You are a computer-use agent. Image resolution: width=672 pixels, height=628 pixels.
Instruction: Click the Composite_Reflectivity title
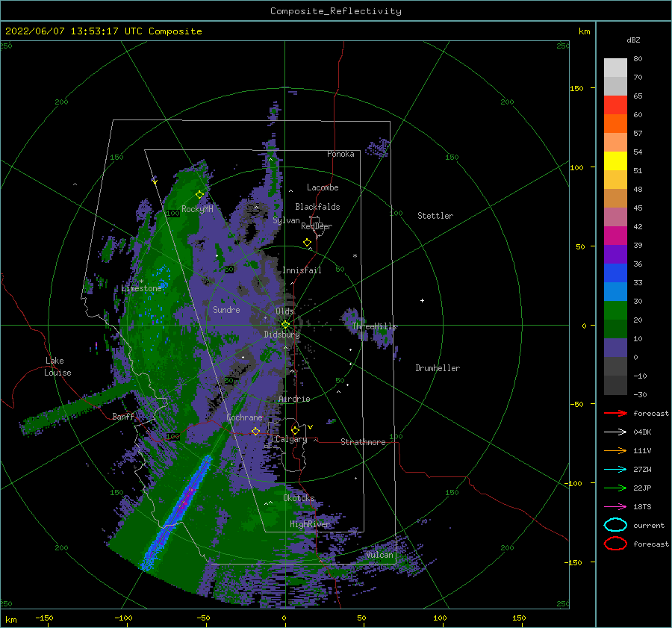(336, 11)
